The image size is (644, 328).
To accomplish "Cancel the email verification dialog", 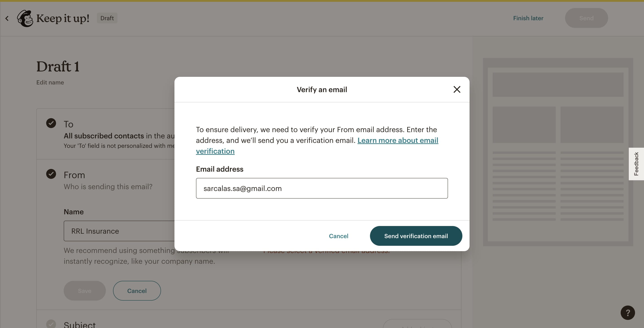I will point(339,236).
